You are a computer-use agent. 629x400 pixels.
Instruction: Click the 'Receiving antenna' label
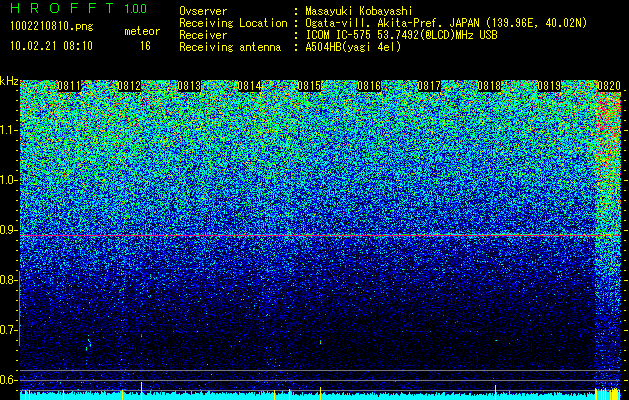pos(230,47)
